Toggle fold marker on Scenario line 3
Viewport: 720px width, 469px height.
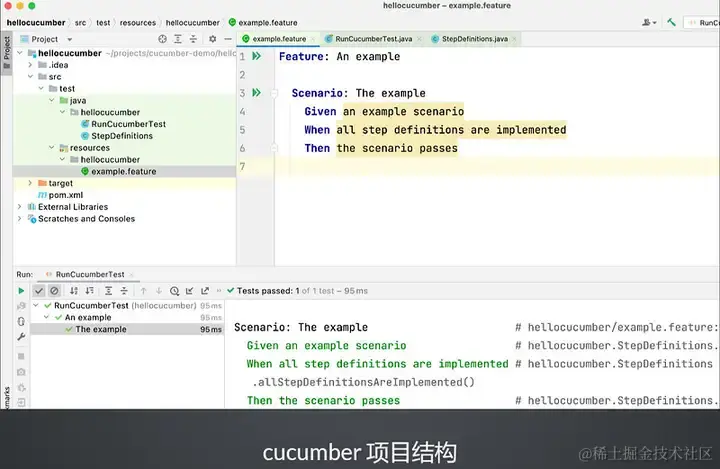(x=274, y=93)
